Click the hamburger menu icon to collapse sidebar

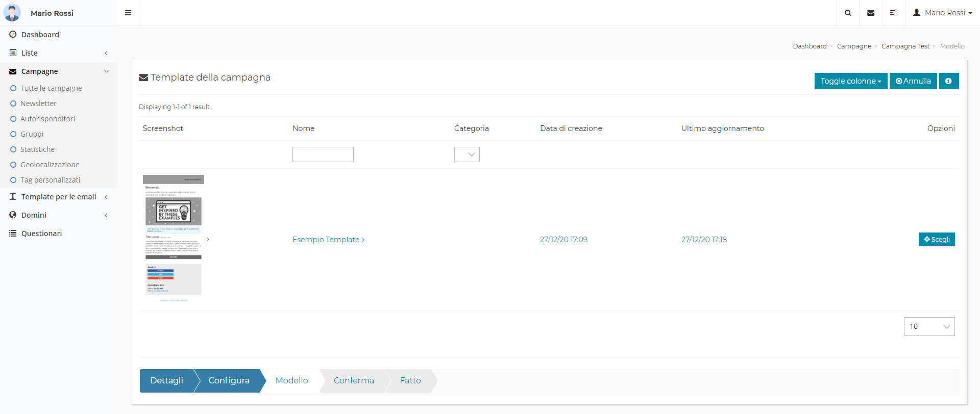click(x=128, y=13)
